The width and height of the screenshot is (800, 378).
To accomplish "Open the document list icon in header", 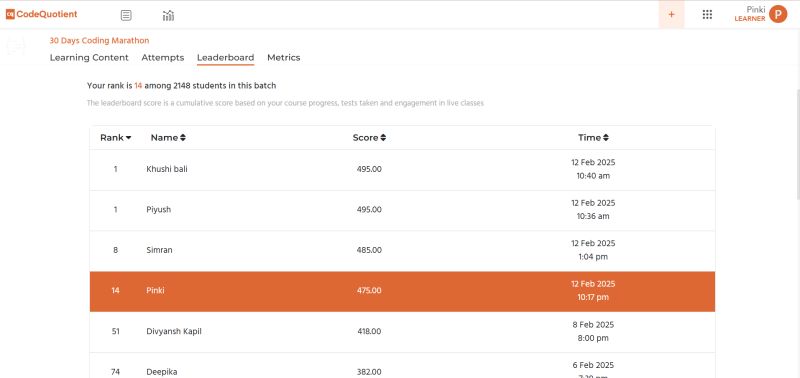I will [126, 15].
